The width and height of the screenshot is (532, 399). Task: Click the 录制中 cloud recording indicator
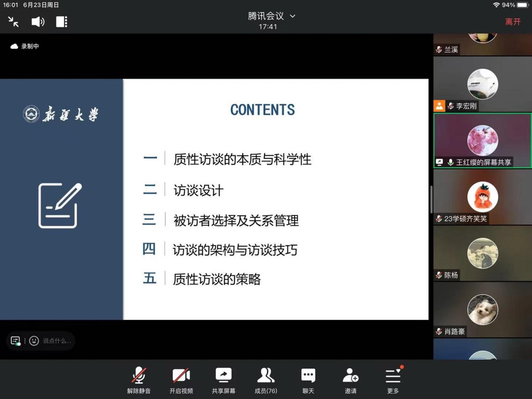click(x=25, y=46)
